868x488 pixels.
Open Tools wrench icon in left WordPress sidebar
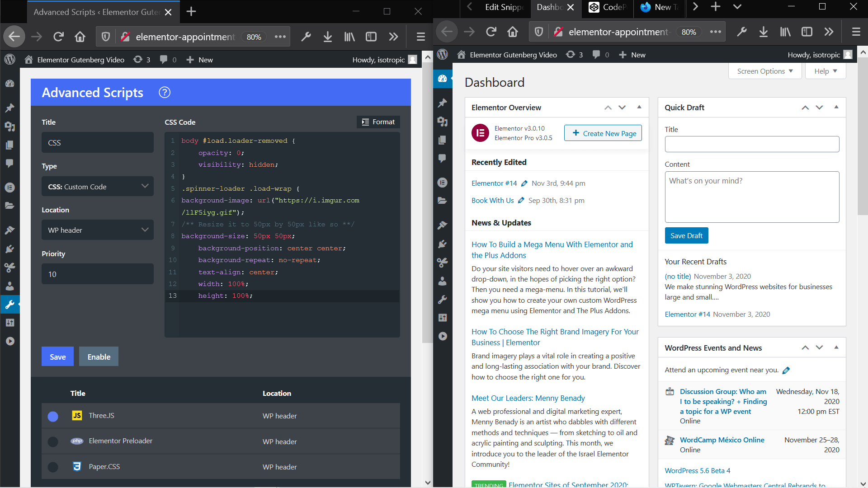tap(9, 305)
